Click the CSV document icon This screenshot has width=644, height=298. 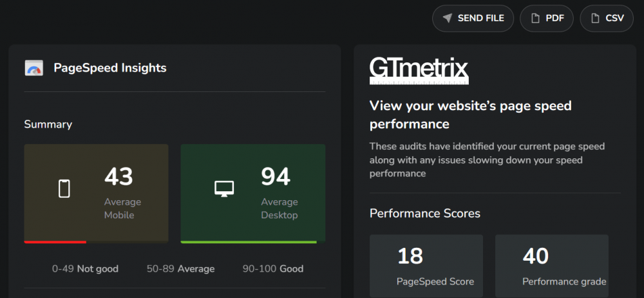(x=594, y=19)
